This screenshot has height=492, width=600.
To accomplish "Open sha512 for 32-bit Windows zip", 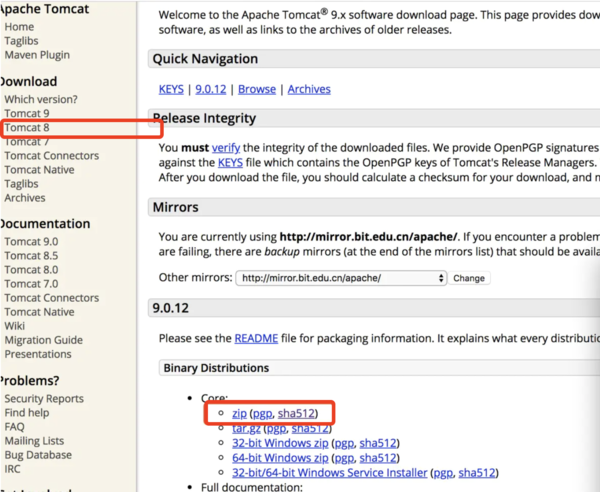I will point(378,443).
